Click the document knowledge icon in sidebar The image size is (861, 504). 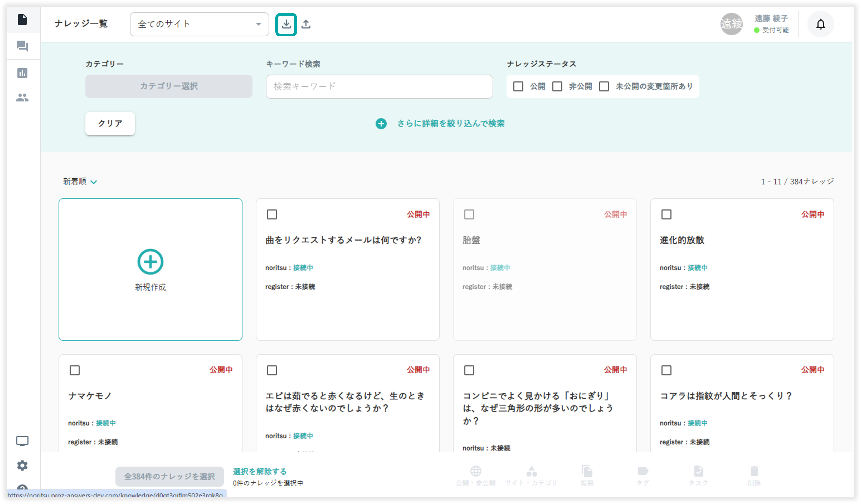tap(22, 19)
